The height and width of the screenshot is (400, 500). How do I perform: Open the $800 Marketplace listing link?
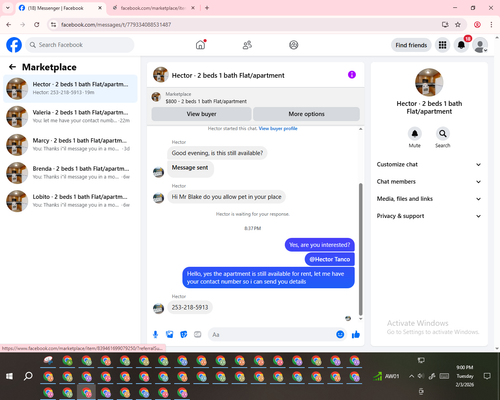click(206, 101)
